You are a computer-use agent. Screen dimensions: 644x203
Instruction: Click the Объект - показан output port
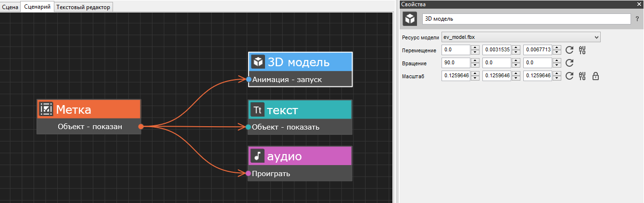coord(141,127)
